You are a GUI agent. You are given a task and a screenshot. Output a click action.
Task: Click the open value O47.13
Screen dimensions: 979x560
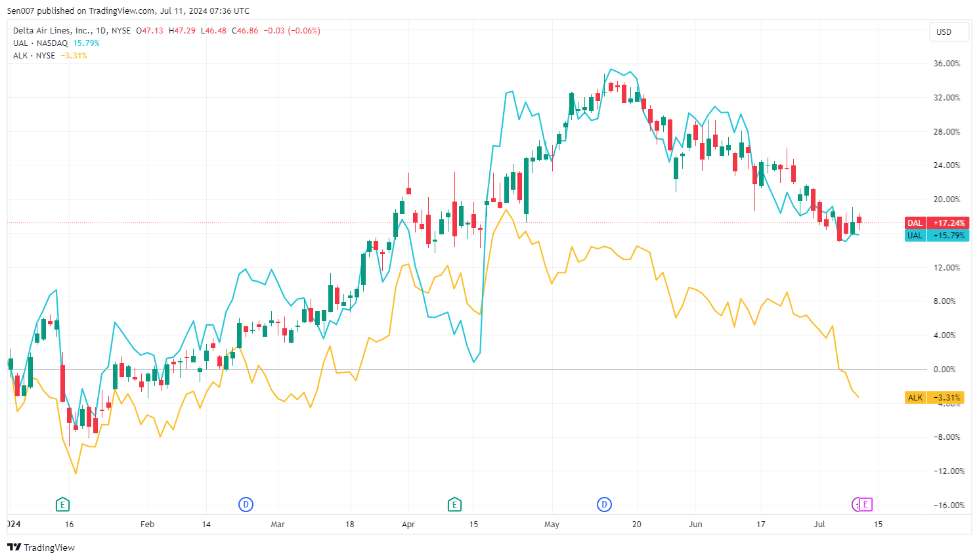coord(150,31)
